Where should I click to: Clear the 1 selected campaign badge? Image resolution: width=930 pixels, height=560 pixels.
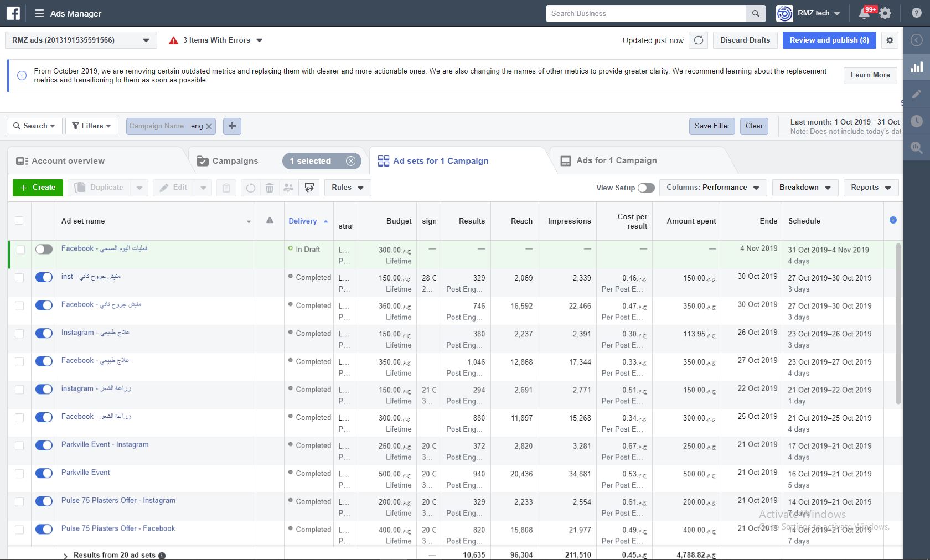pos(350,161)
